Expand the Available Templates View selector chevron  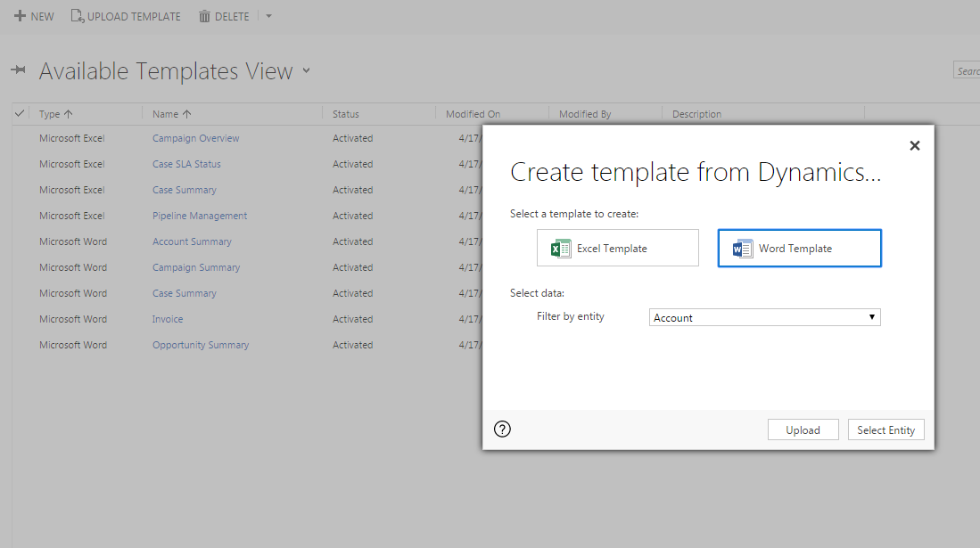pyautogui.click(x=306, y=70)
